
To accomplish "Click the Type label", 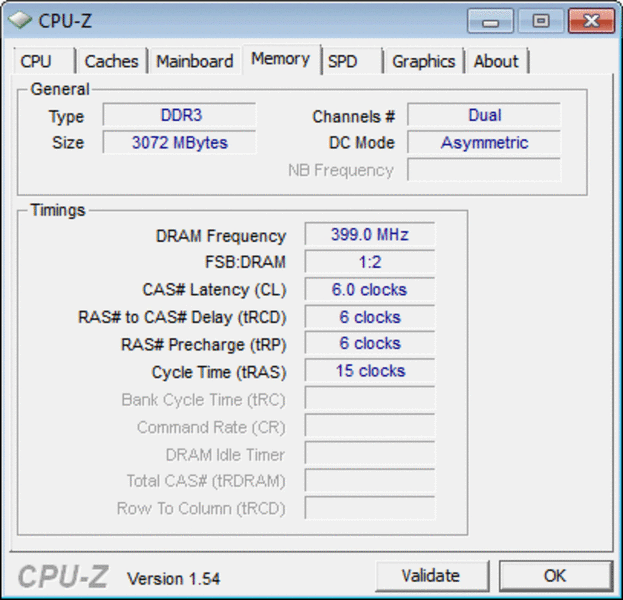I will [66, 117].
